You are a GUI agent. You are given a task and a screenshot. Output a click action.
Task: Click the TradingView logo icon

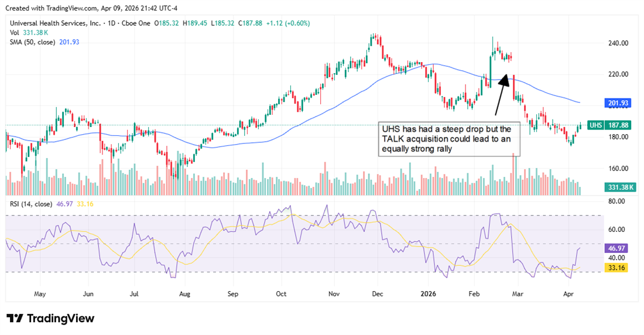point(15,318)
